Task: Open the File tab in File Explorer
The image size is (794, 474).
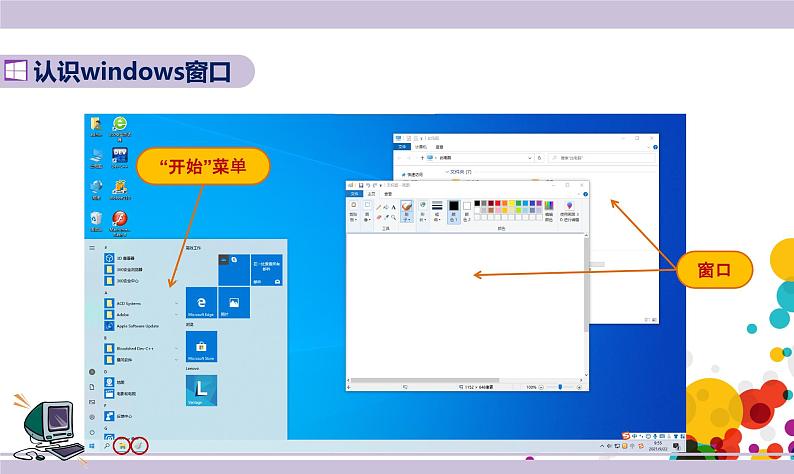Action: (x=402, y=147)
